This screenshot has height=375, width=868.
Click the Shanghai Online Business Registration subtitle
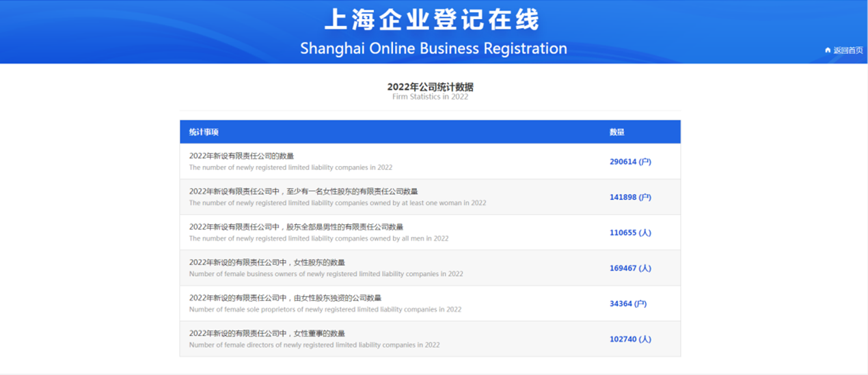click(x=433, y=48)
